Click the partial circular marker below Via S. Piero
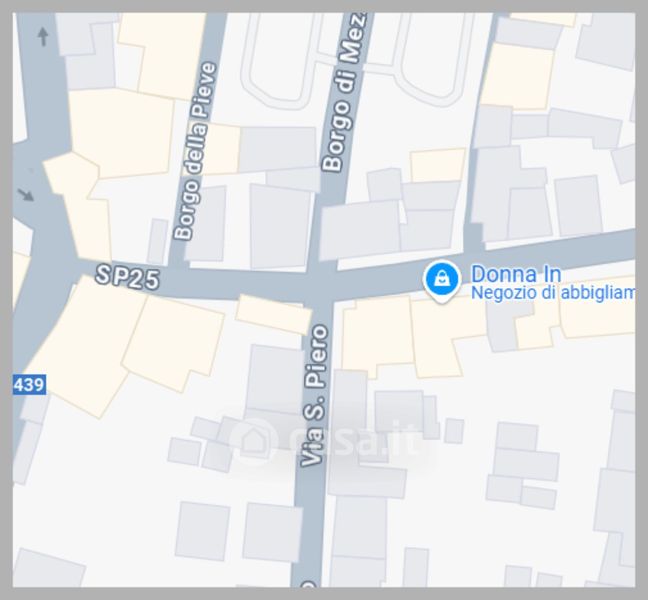The image size is (648, 600). (308, 583)
